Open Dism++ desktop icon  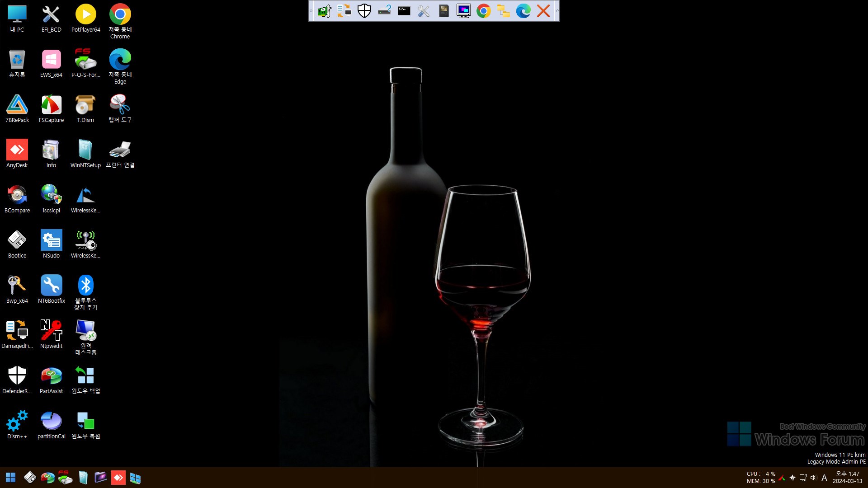click(17, 426)
